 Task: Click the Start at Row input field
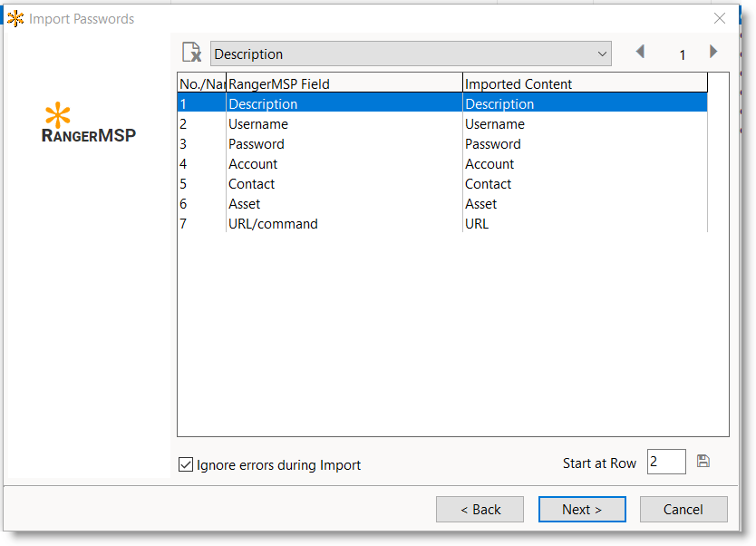tap(665, 463)
